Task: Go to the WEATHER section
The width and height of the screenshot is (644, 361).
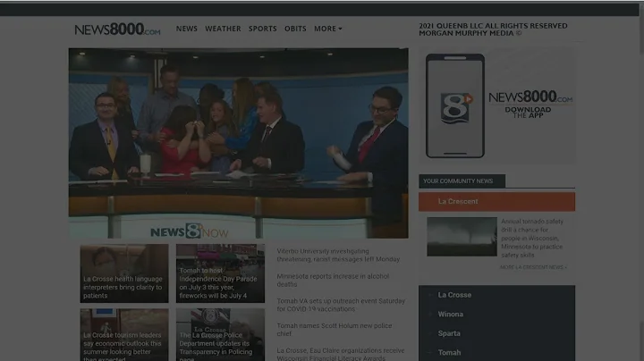Action: 223,29
